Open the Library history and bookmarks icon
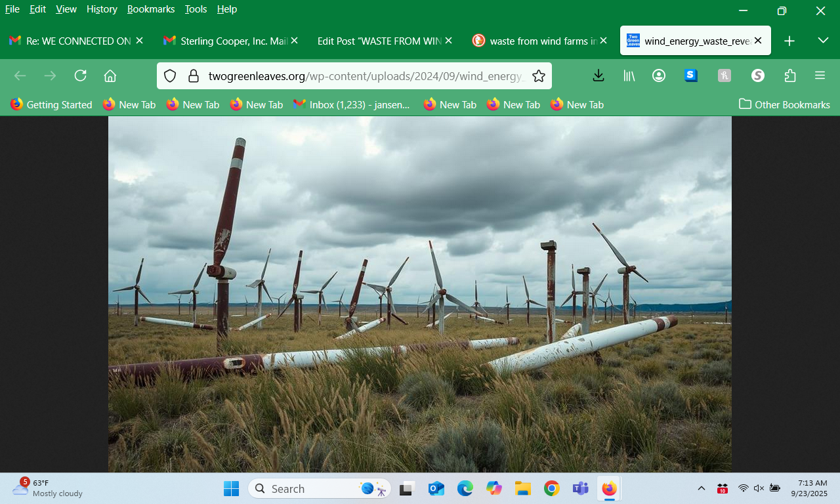This screenshot has height=504, width=840. tap(629, 76)
